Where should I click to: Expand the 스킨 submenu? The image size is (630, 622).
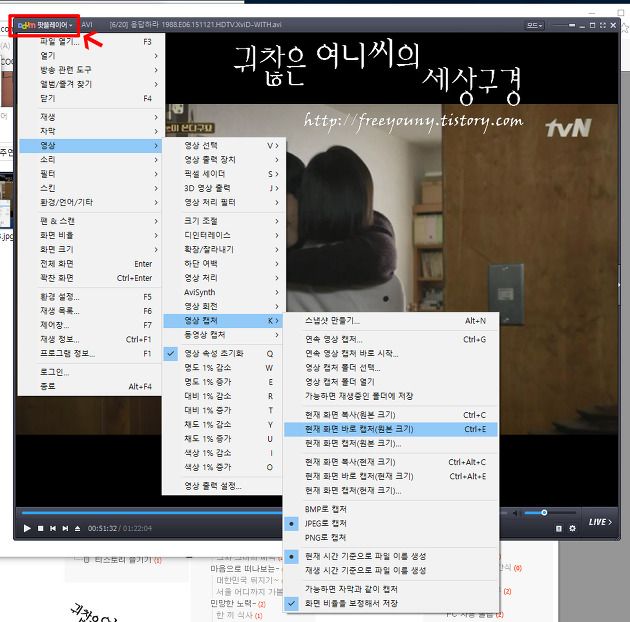pos(91,188)
